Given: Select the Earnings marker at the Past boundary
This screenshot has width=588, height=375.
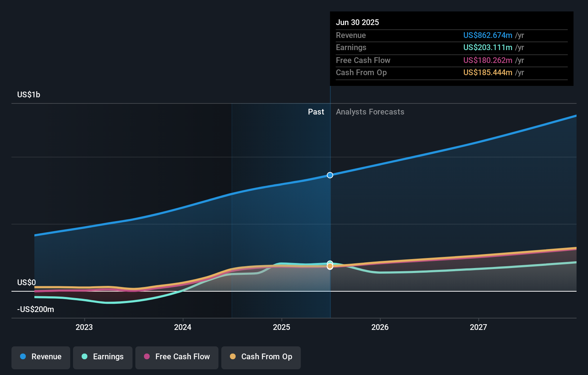Looking at the screenshot, I should tap(329, 262).
